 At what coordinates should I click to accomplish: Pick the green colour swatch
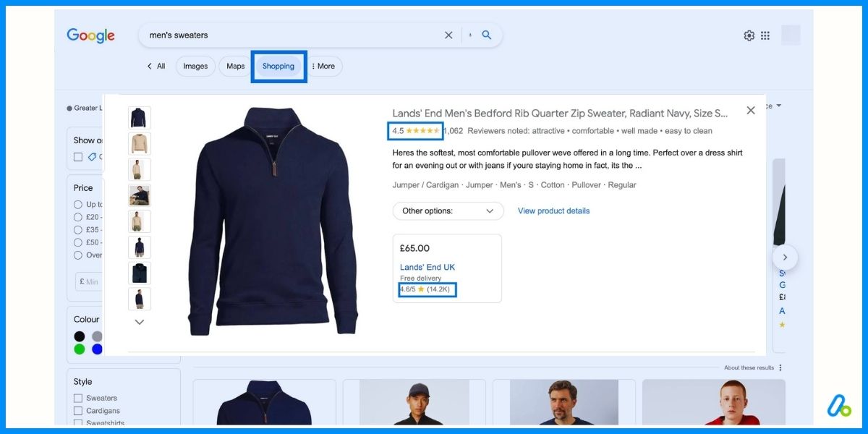[80, 349]
